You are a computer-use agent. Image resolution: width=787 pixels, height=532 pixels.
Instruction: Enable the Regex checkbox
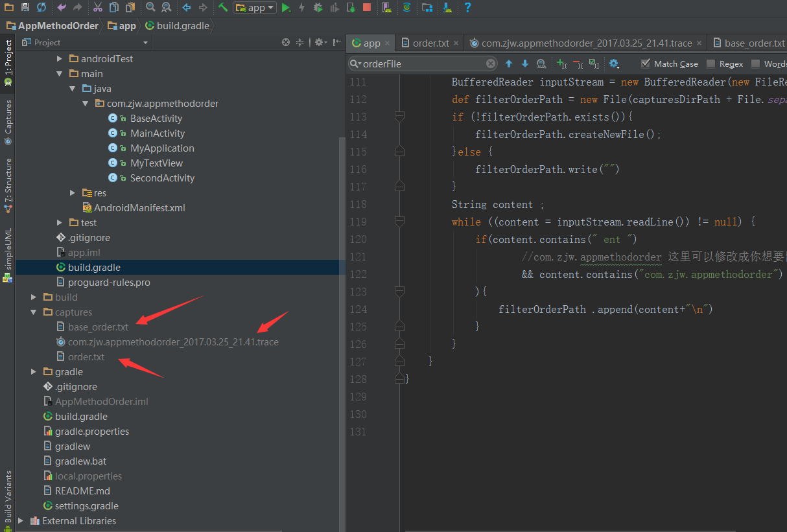[x=711, y=64]
